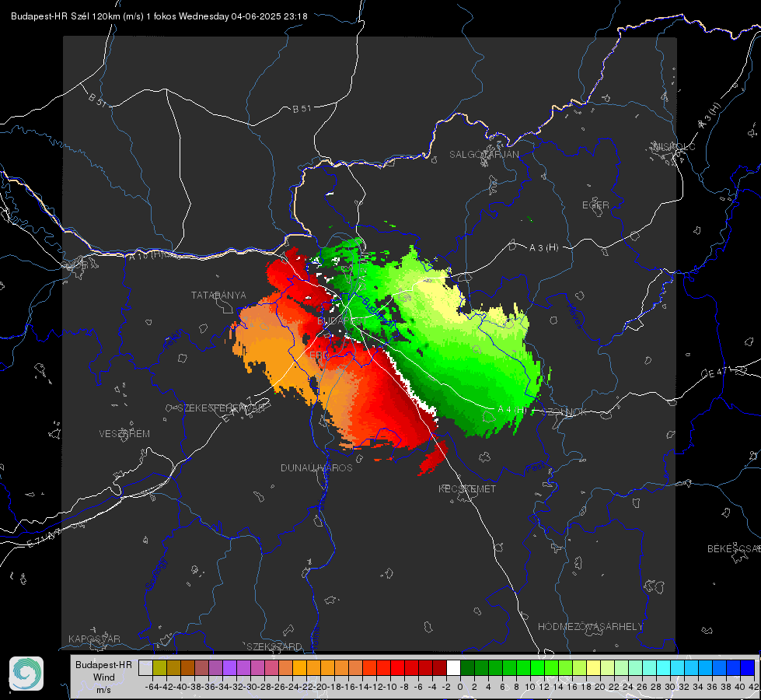Select the KECSKEMÉT city label
Viewport: 761px width, 700px height.
pyautogui.click(x=467, y=488)
